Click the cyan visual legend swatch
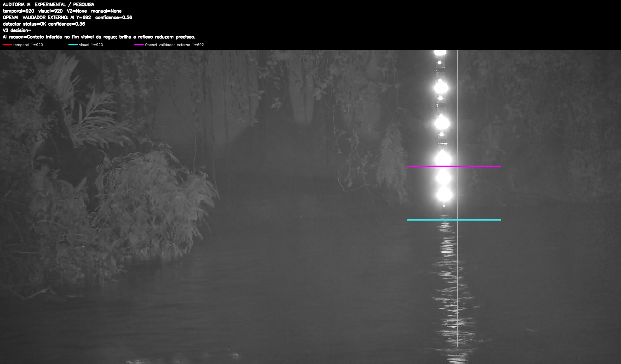 point(73,45)
